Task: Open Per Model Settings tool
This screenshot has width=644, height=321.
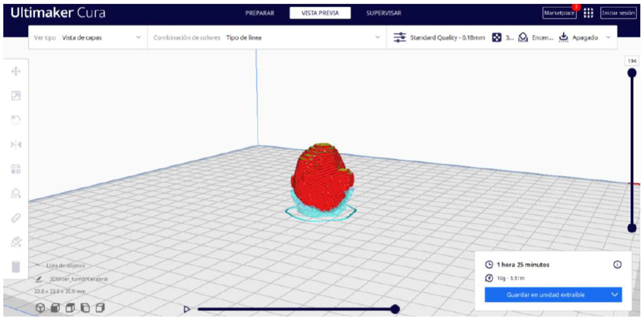Action: [x=16, y=169]
